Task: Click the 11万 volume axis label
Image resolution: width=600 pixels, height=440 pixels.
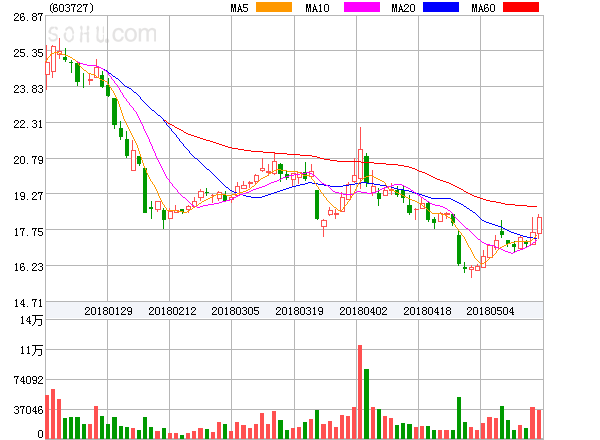Action: pyautogui.click(x=31, y=350)
